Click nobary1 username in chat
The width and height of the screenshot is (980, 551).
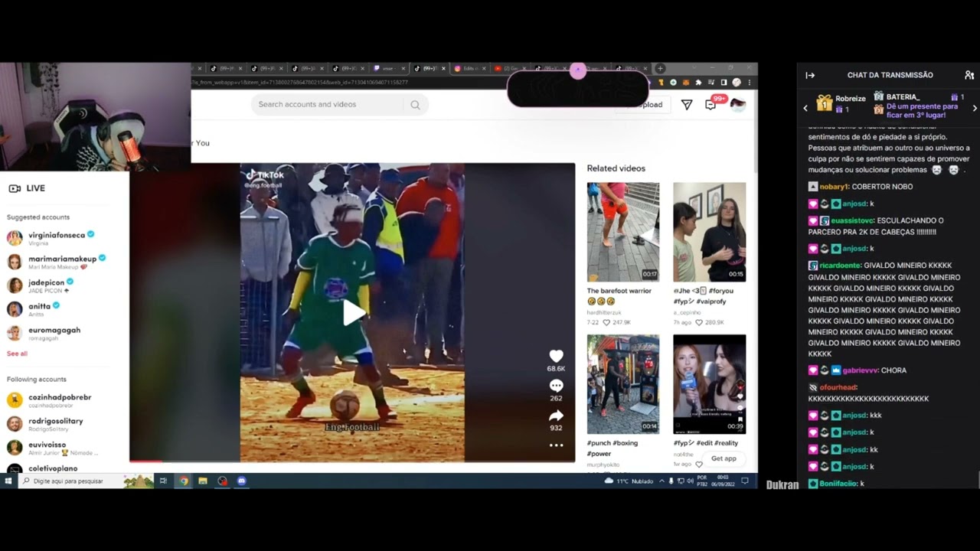pyautogui.click(x=834, y=187)
